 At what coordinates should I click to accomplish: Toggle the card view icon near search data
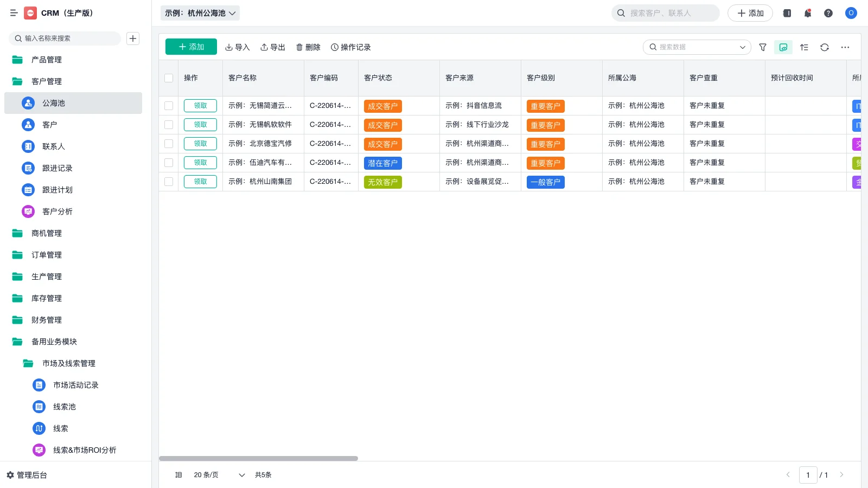pyautogui.click(x=783, y=47)
